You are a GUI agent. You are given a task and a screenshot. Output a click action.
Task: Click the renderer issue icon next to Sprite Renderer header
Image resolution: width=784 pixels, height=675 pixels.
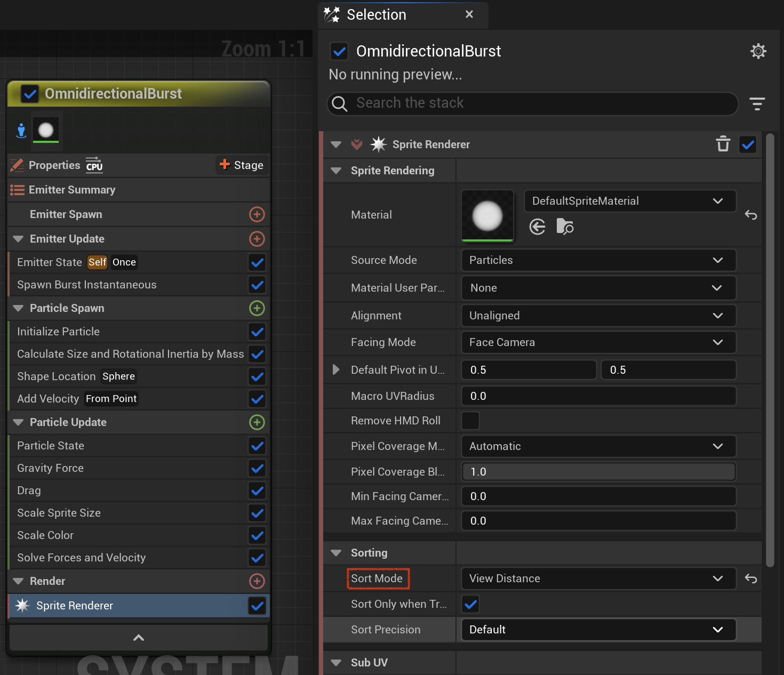tap(357, 144)
